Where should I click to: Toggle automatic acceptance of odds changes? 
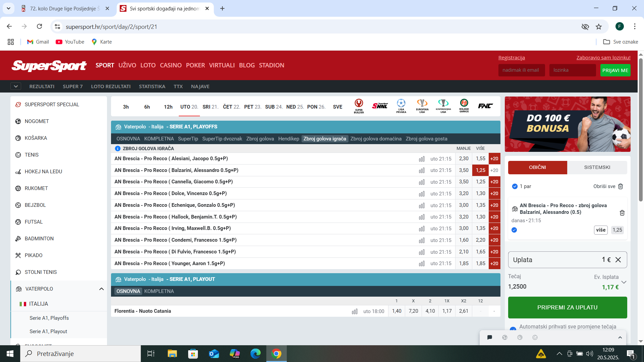pos(513,328)
